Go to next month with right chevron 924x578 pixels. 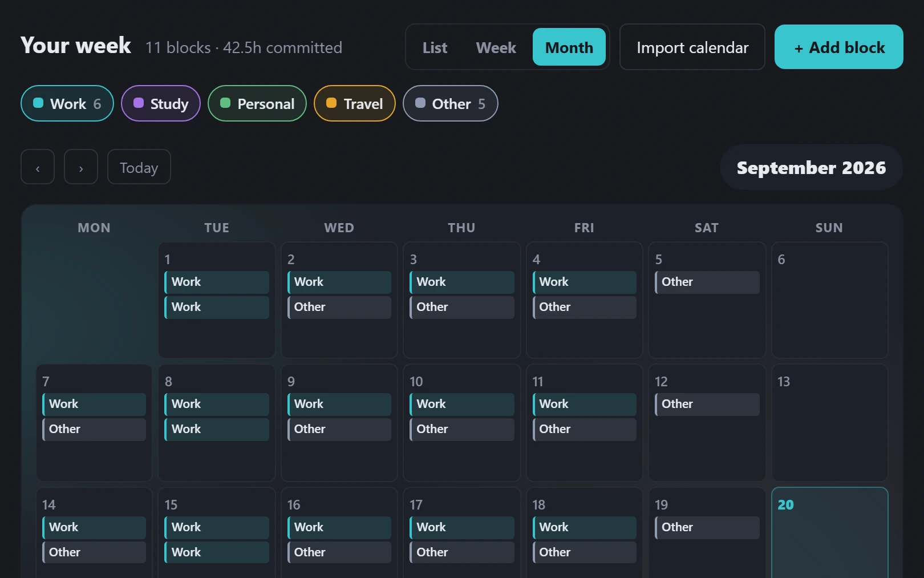point(81,167)
